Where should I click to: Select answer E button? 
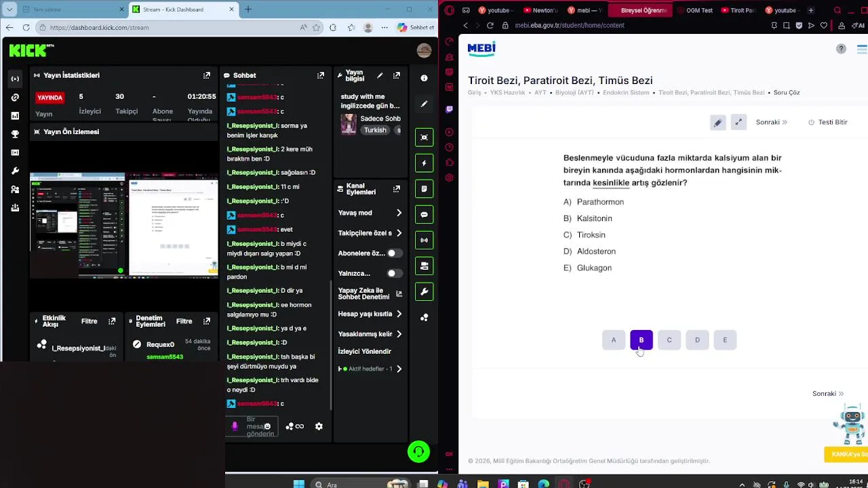pyautogui.click(x=725, y=340)
